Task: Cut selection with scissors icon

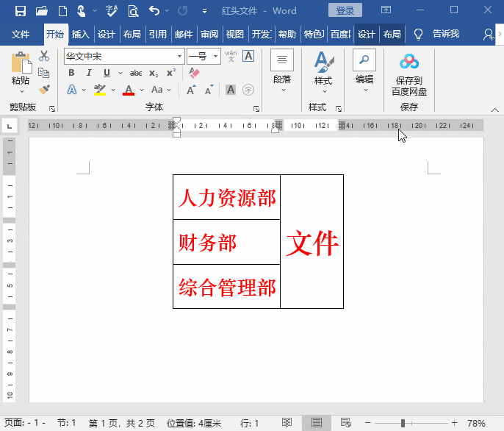Action: (x=44, y=56)
